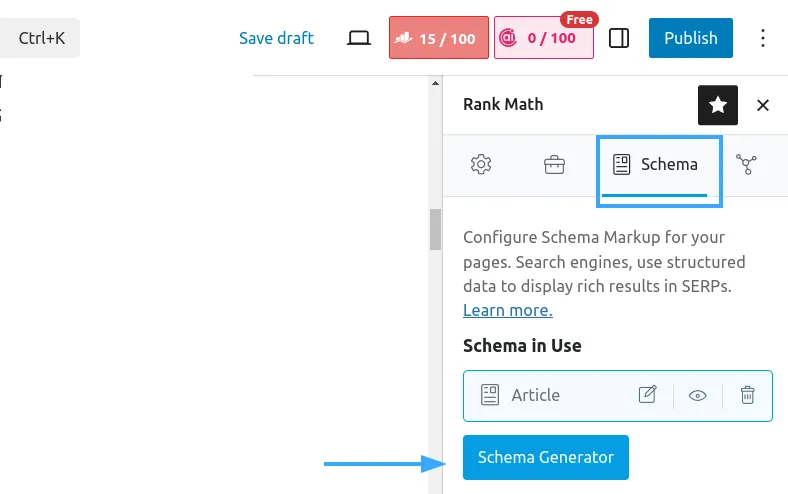Edit the Article schema with pencil icon
The image size is (788, 494).
click(x=648, y=395)
